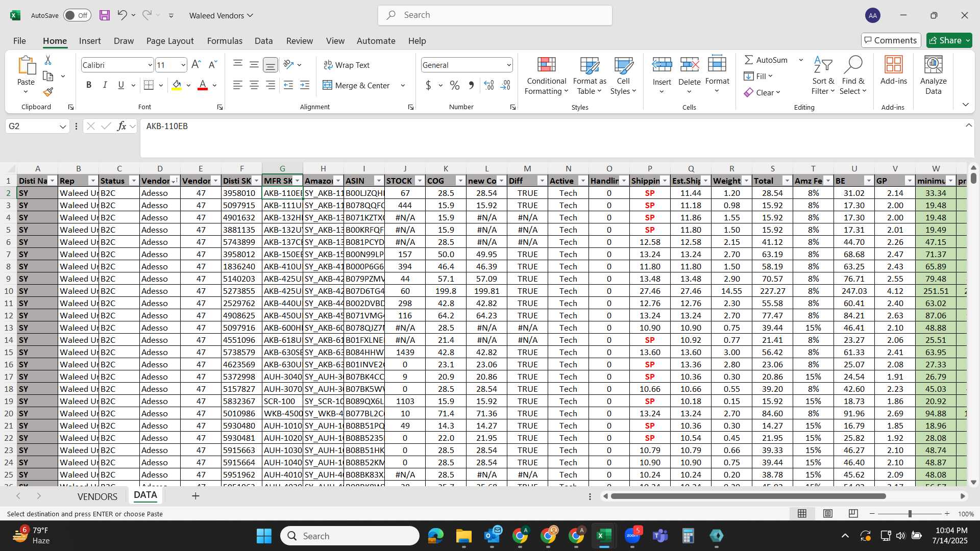Click the Decrease Indent icon

click(288, 85)
